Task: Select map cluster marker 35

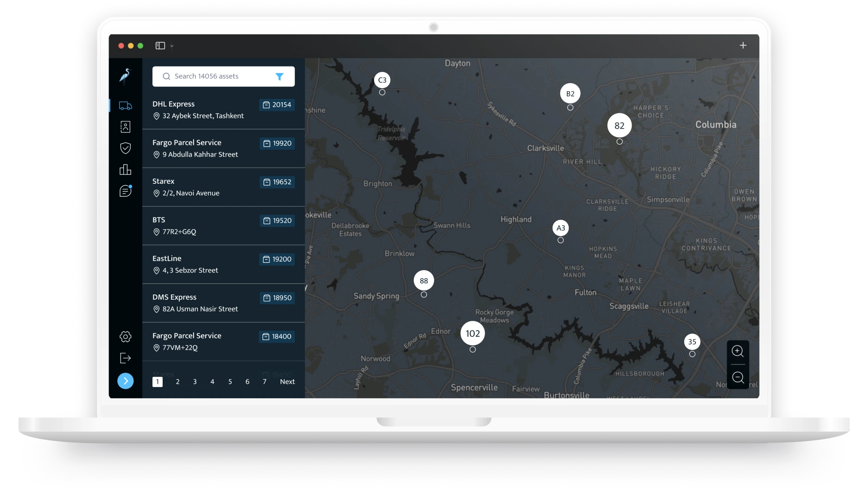Action: click(692, 342)
